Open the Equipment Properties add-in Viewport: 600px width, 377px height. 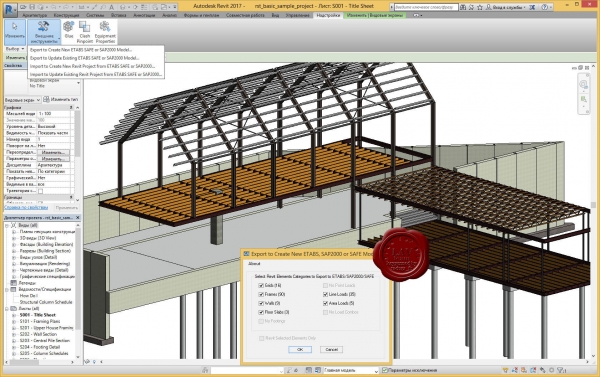105,31
